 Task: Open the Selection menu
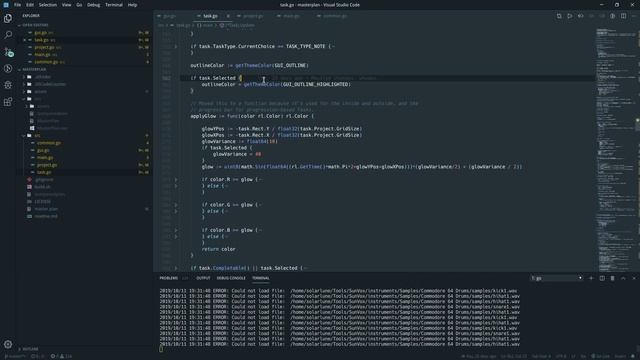coord(48,5)
